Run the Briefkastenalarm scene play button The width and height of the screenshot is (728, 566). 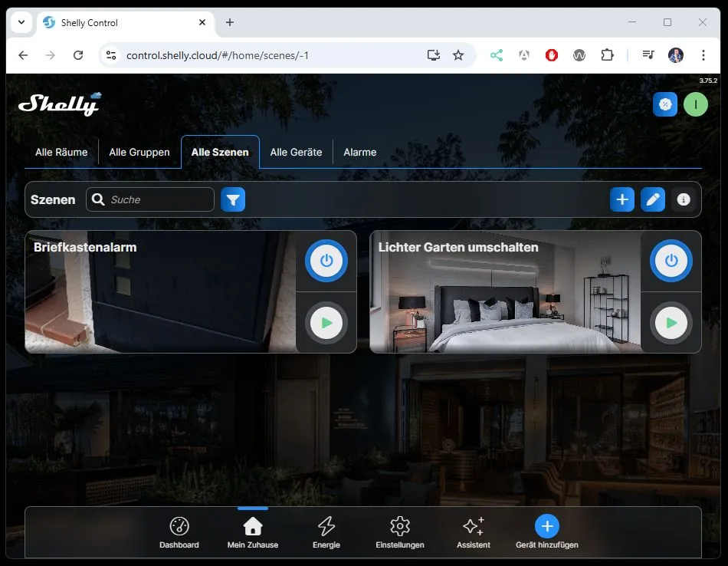(x=326, y=323)
